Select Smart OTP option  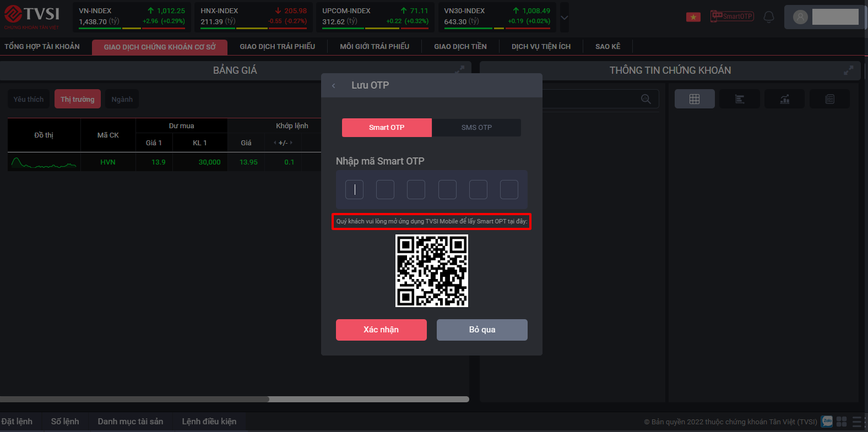tap(387, 128)
